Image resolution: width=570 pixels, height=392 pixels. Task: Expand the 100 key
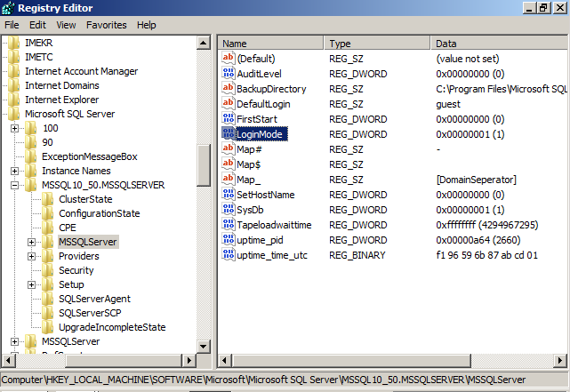[14, 128]
